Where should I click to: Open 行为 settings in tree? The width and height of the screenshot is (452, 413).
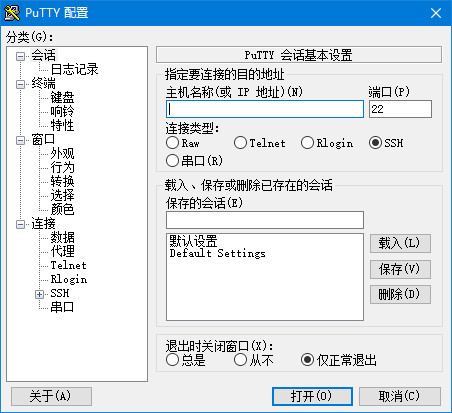coord(62,167)
